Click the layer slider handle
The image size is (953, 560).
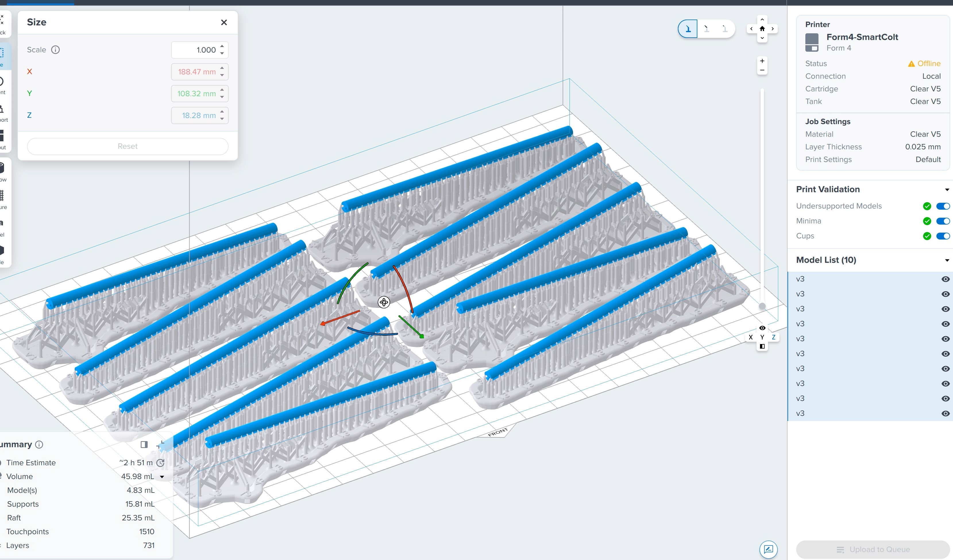tap(762, 306)
